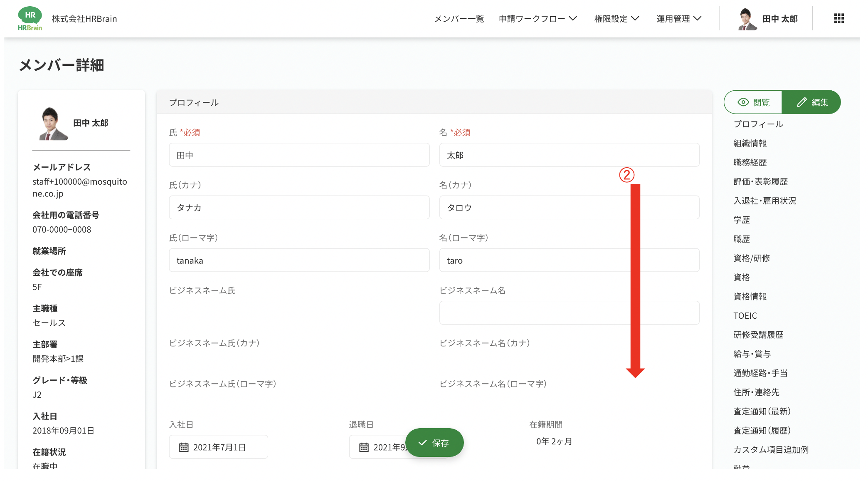Screen dimensions: 868x481
Task: Click the calendar icon for 入社日
Action: (184, 447)
